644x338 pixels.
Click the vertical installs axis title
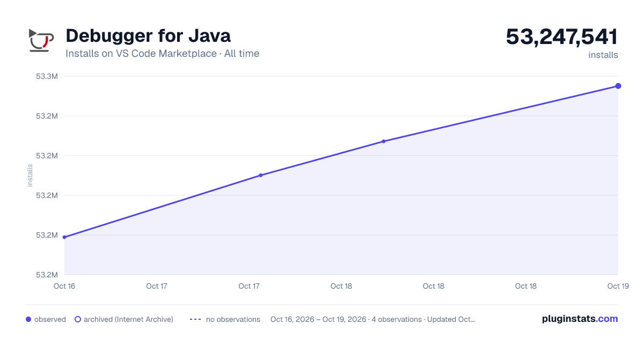(x=30, y=175)
